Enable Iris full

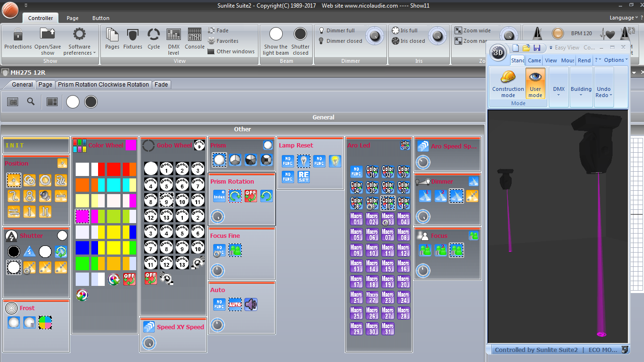point(405,30)
